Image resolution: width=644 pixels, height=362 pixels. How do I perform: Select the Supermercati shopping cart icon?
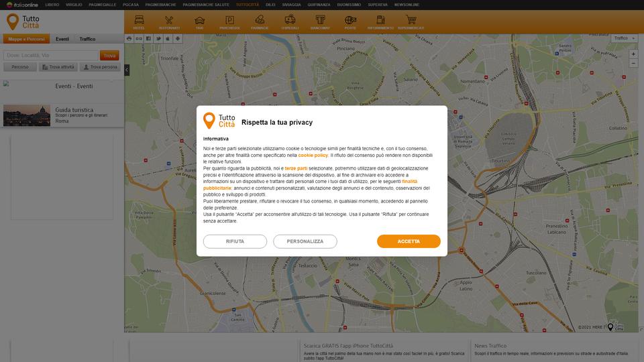[x=411, y=21]
